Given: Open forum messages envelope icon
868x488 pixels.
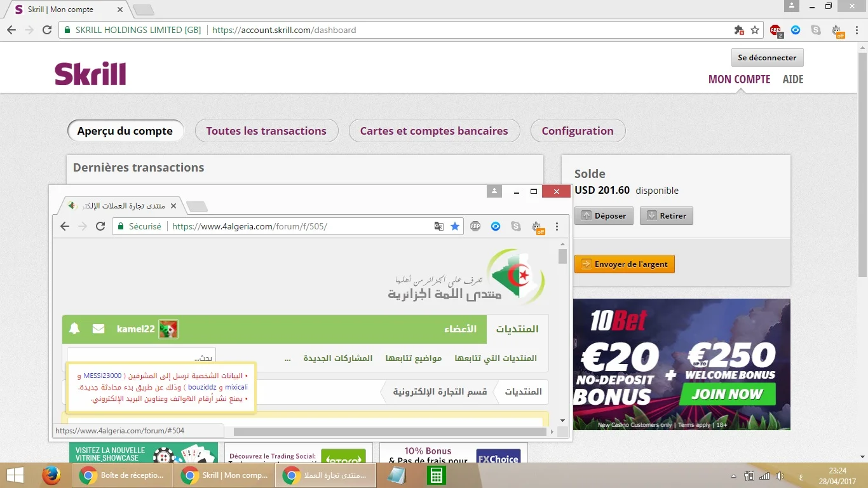Looking at the screenshot, I should click(x=98, y=329).
